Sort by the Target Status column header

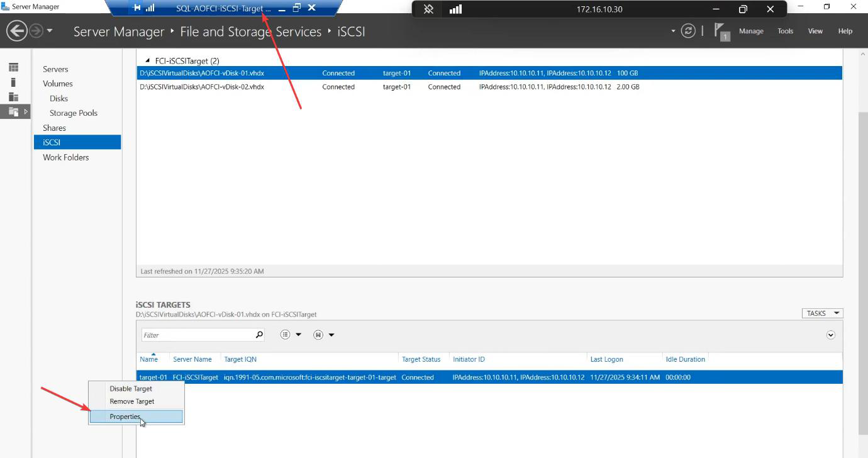coord(421,359)
